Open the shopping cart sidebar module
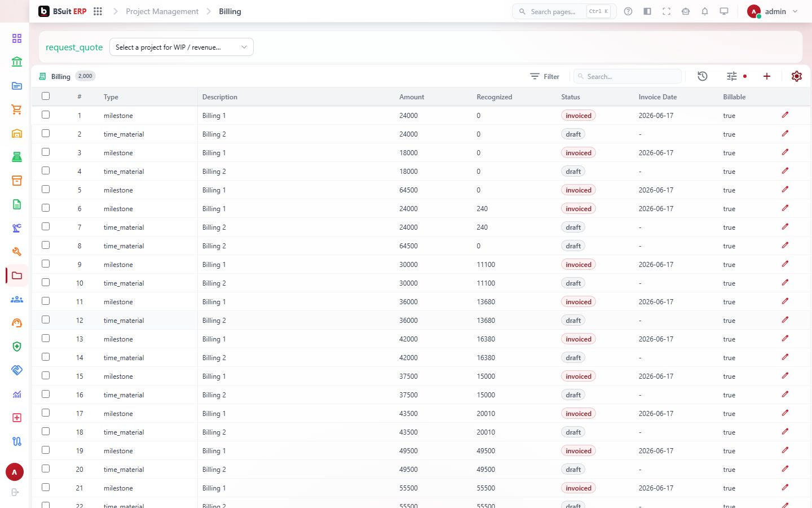This screenshot has width=812, height=508. point(17,110)
